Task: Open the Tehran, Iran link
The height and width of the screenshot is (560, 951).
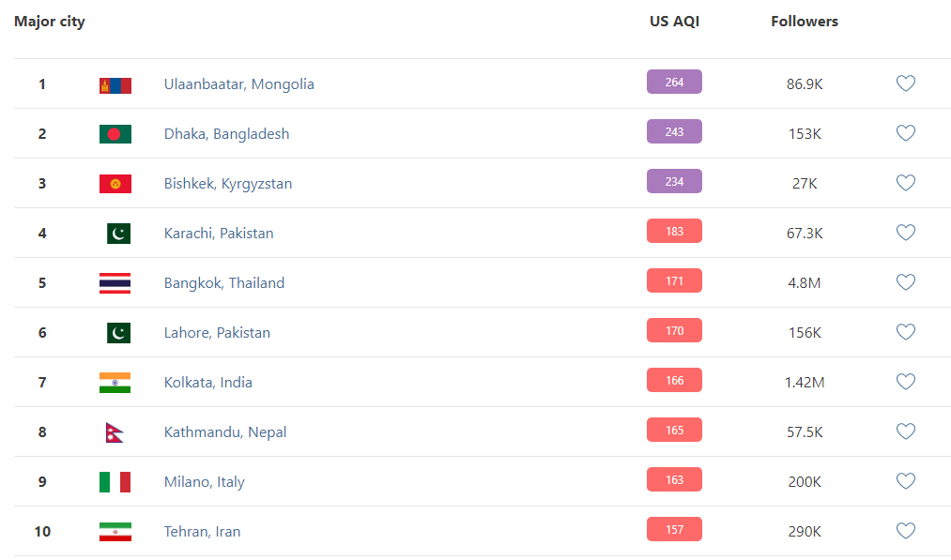Action: pos(202,532)
